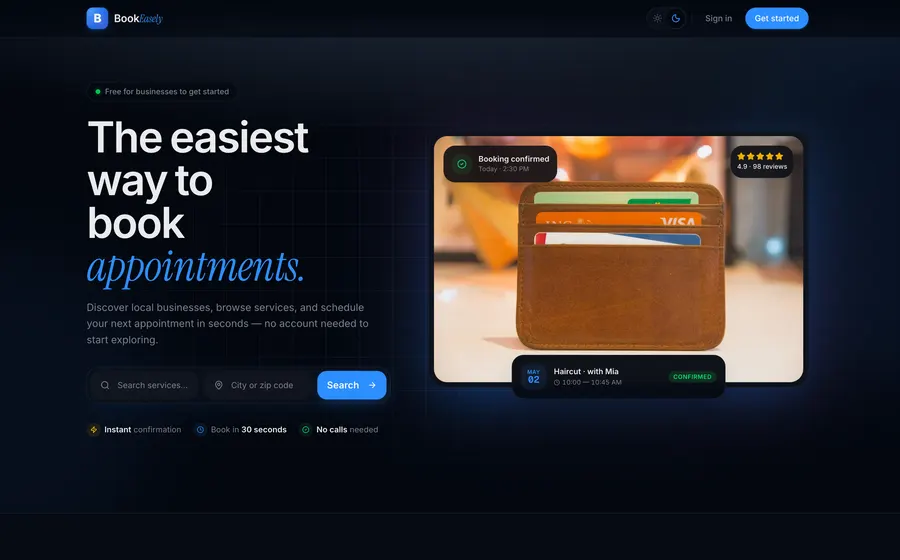Click the Instant confirmation text

coord(142,429)
